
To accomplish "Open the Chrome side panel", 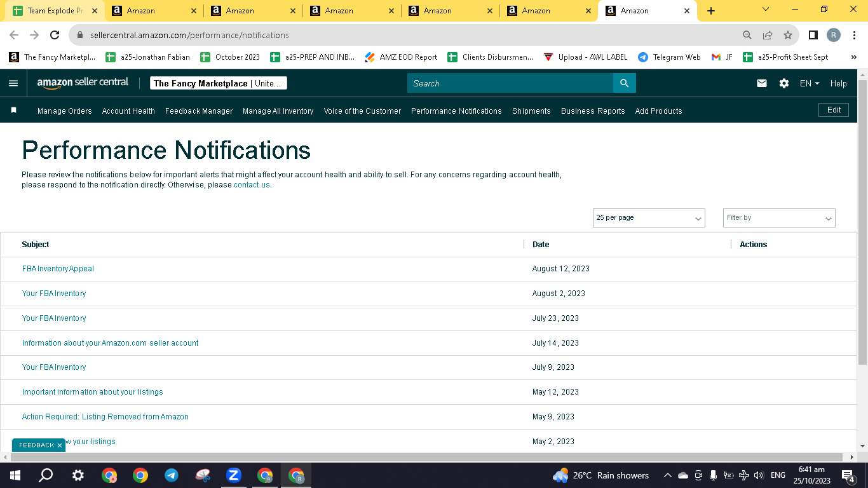I will [813, 35].
